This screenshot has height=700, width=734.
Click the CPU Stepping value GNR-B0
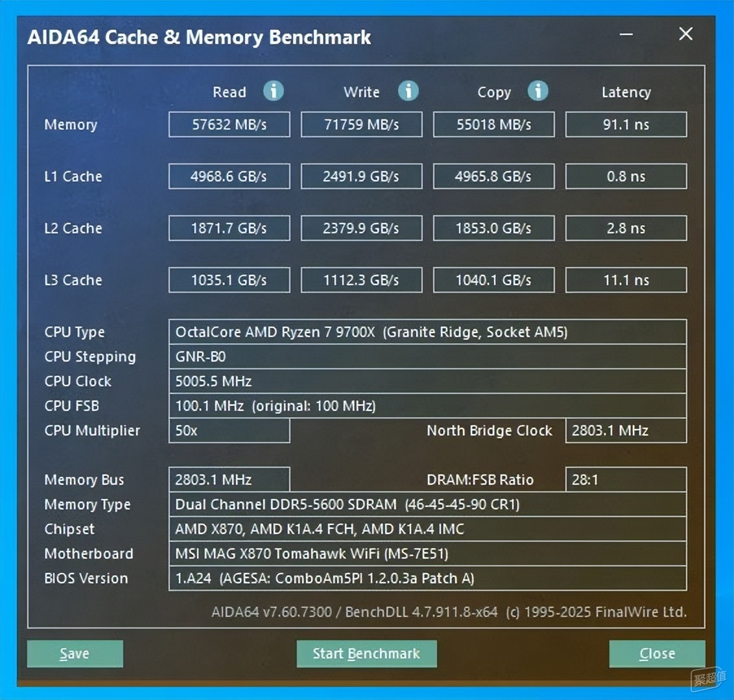pyautogui.click(x=428, y=356)
